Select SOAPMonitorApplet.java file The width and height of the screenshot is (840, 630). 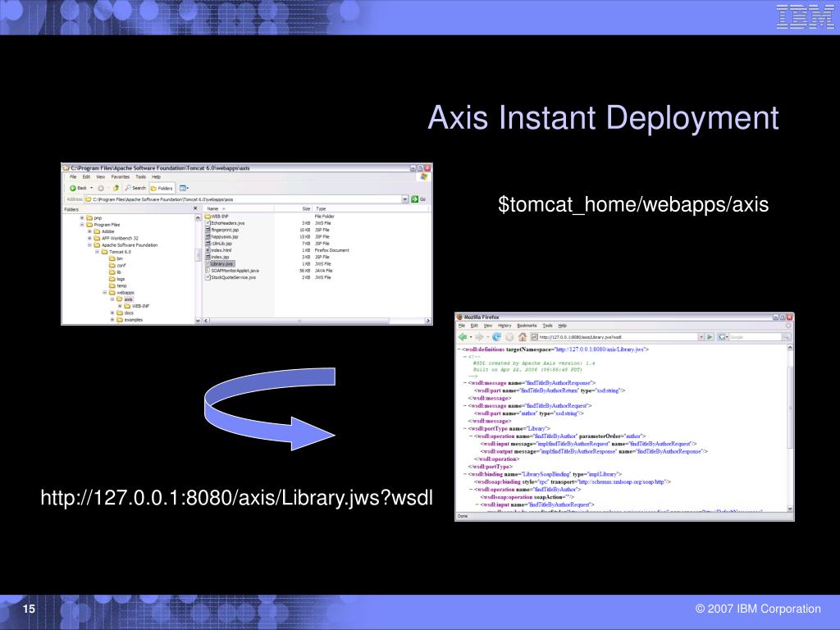(x=231, y=271)
